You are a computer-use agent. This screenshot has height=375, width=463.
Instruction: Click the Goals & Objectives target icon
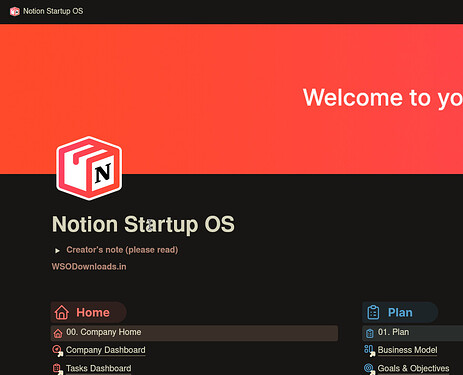pyautogui.click(x=369, y=368)
